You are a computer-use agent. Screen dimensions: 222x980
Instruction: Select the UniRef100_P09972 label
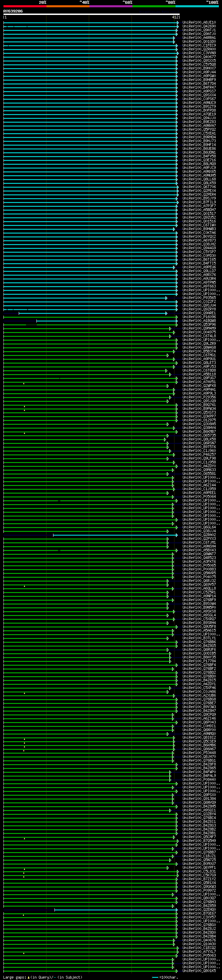(x=199, y=891)
